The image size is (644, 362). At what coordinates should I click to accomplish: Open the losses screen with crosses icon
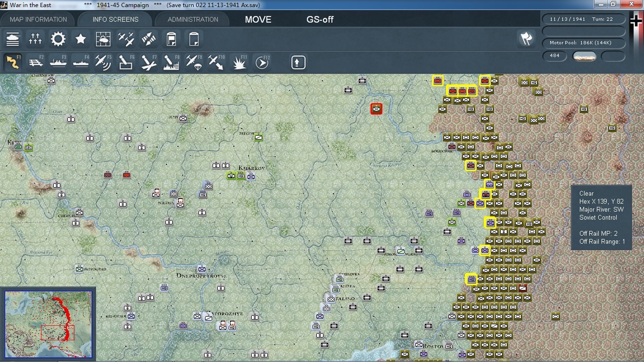[x=35, y=39]
